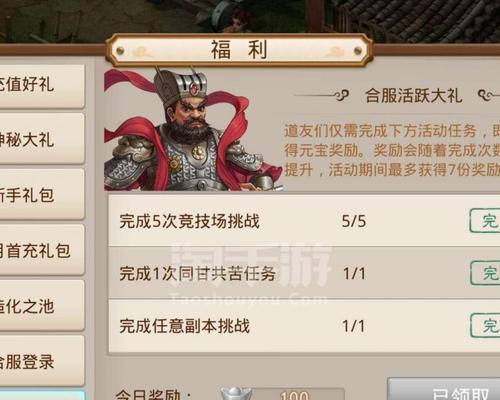This screenshot has width=500, height=400.
Task: Click the 5/5 progress counter
Action: (354, 221)
